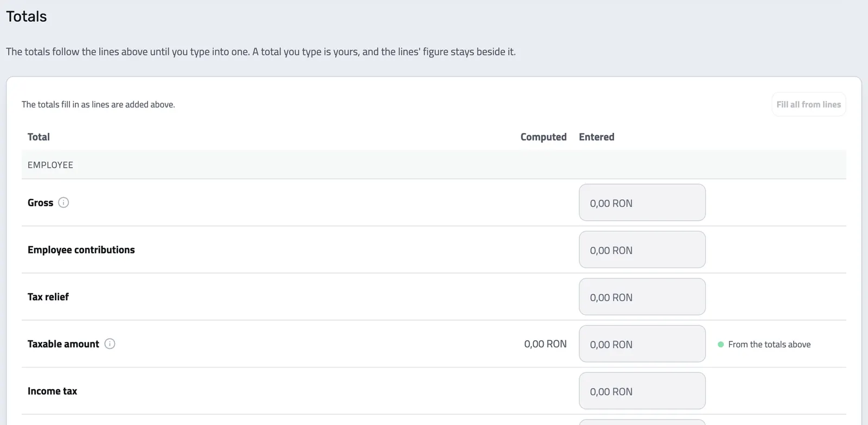868x425 pixels.
Task: Click the Taxable amount row label
Action: tap(63, 344)
